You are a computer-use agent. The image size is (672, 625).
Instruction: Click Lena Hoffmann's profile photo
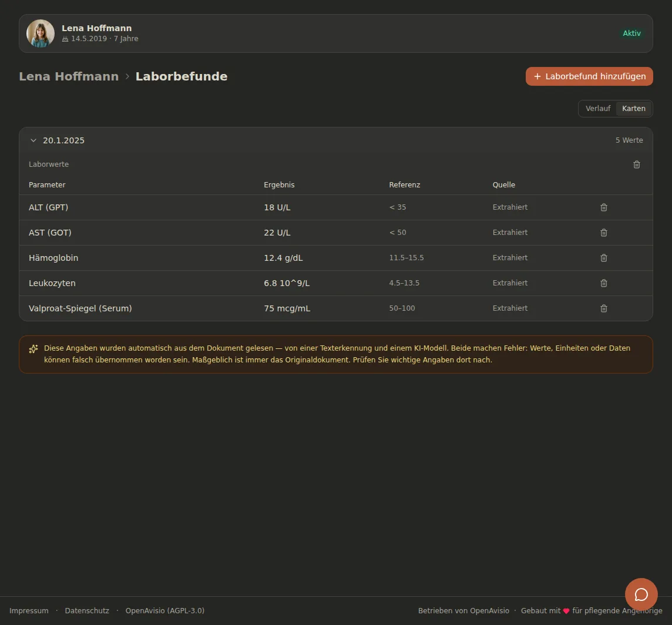pyautogui.click(x=41, y=33)
